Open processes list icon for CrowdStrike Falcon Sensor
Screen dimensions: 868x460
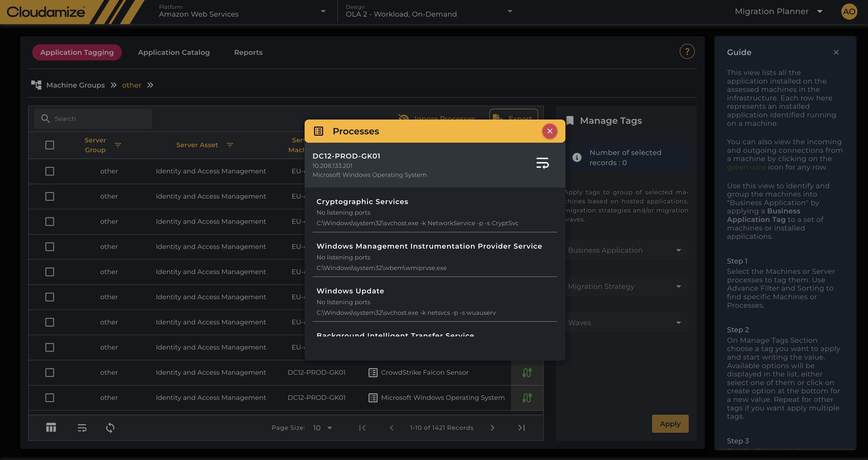pos(373,372)
